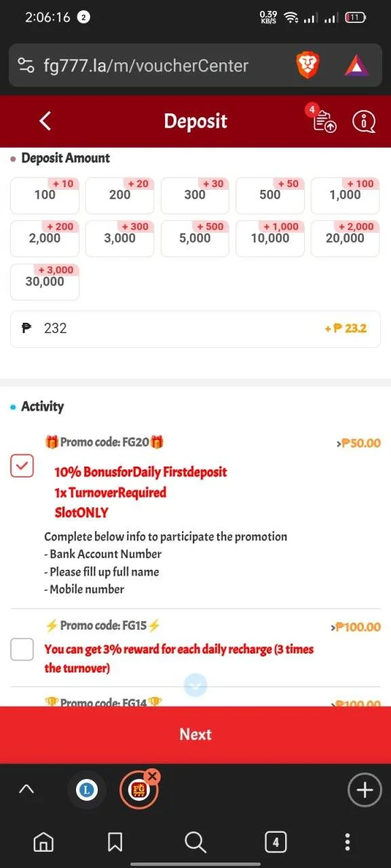Select the 500 deposit amount

(270, 195)
